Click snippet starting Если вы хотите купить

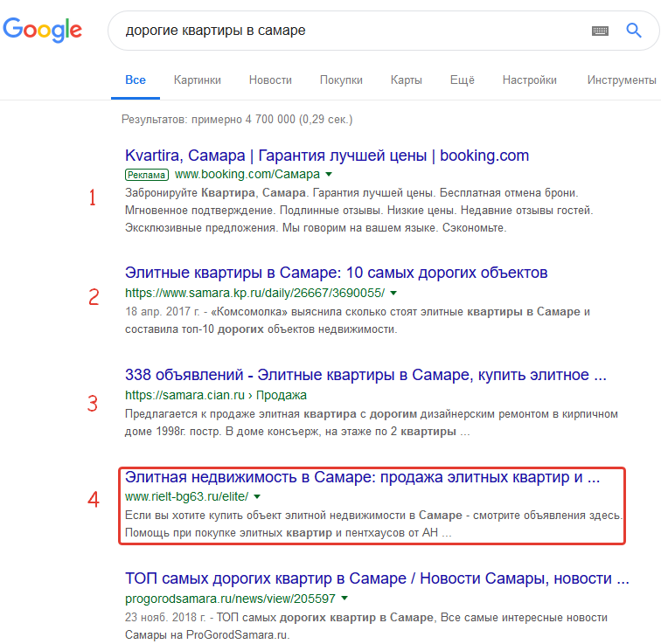[x=373, y=524]
